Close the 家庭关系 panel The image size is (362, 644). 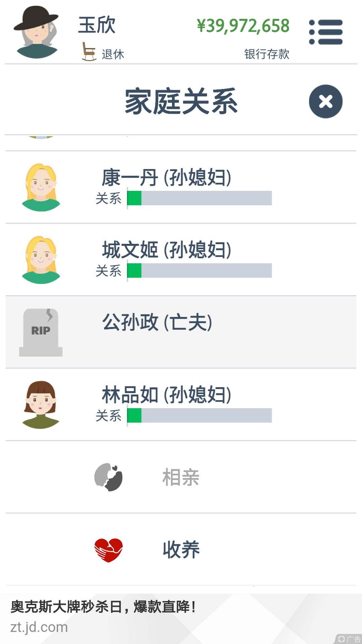pyautogui.click(x=326, y=101)
